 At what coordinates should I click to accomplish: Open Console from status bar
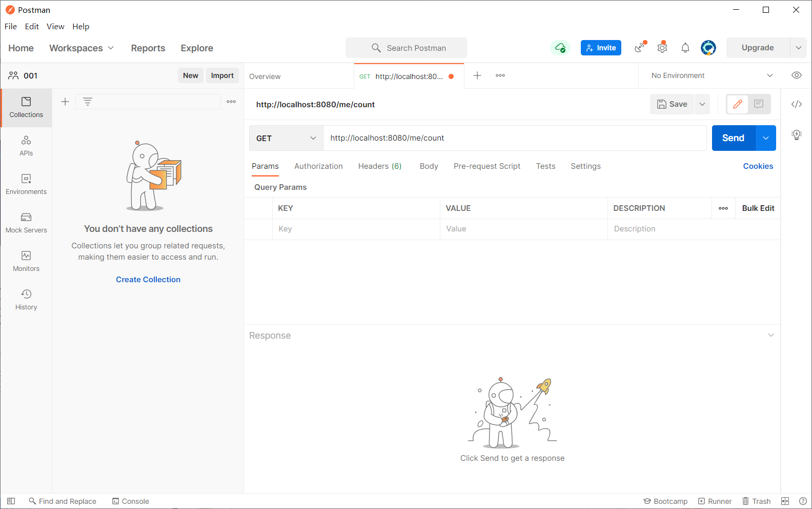(131, 501)
